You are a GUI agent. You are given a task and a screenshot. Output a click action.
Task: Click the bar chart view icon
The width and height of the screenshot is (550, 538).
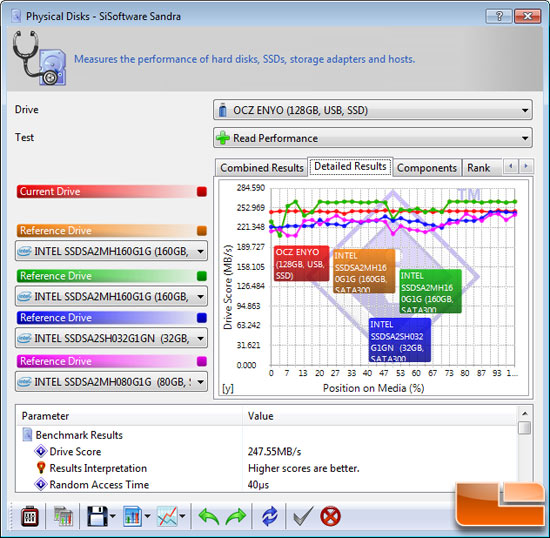132,516
